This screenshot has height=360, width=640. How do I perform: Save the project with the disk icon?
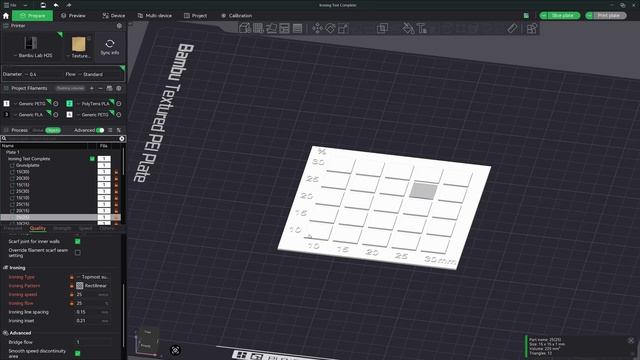click(x=43, y=5)
